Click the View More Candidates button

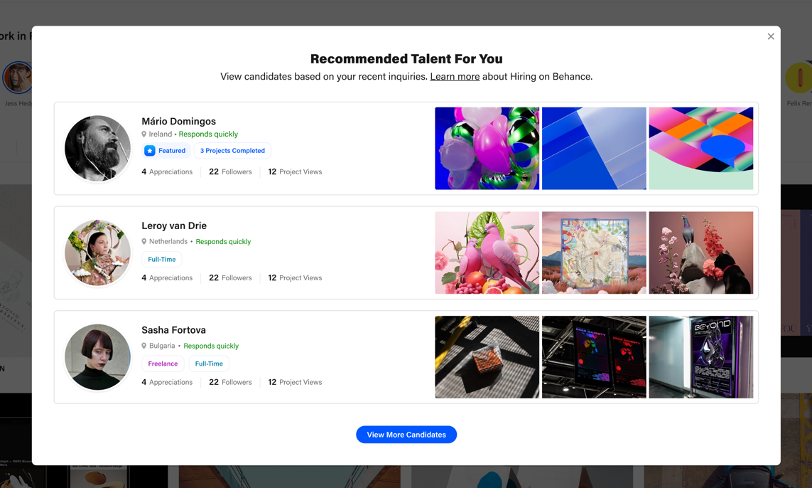click(406, 435)
